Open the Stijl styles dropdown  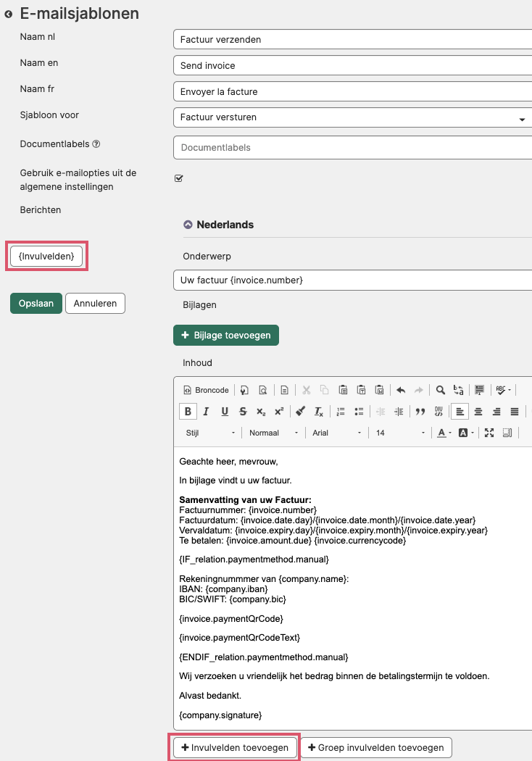pos(209,433)
